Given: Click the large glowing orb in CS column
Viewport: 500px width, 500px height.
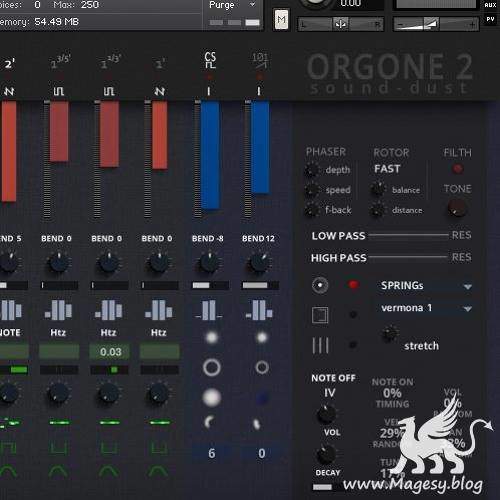Looking at the screenshot, I should click(x=212, y=397).
